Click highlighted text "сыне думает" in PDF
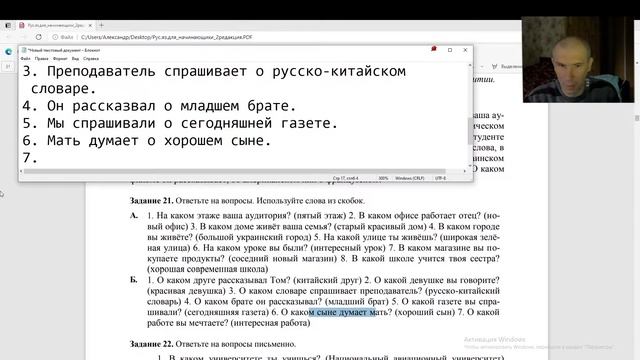Image resolution: width=640 pixels, height=360 pixels. 342,312
